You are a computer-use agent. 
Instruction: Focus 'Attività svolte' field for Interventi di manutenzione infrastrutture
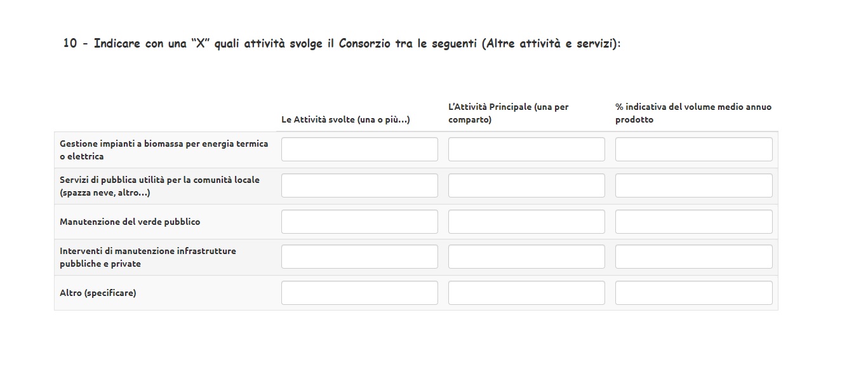tap(359, 257)
